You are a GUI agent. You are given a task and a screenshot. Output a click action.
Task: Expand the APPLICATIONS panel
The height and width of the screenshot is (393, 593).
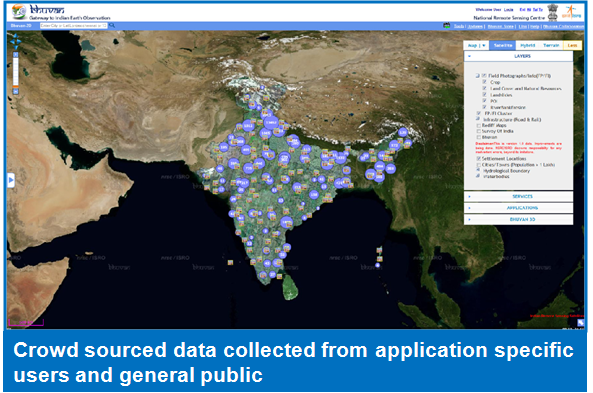point(518,208)
